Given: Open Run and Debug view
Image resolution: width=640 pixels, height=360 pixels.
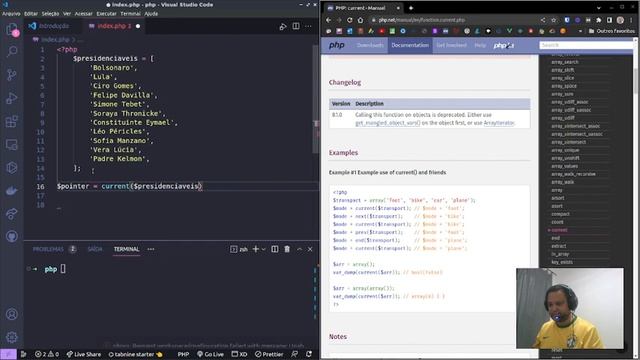Looking at the screenshot, I should (x=12, y=98).
